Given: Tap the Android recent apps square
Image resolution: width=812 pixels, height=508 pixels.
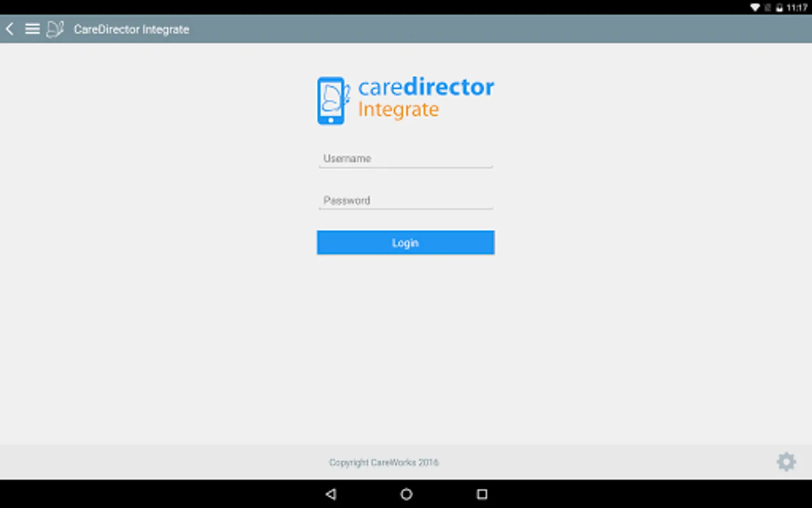Looking at the screenshot, I should pyautogui.click(x=482, y=494).
